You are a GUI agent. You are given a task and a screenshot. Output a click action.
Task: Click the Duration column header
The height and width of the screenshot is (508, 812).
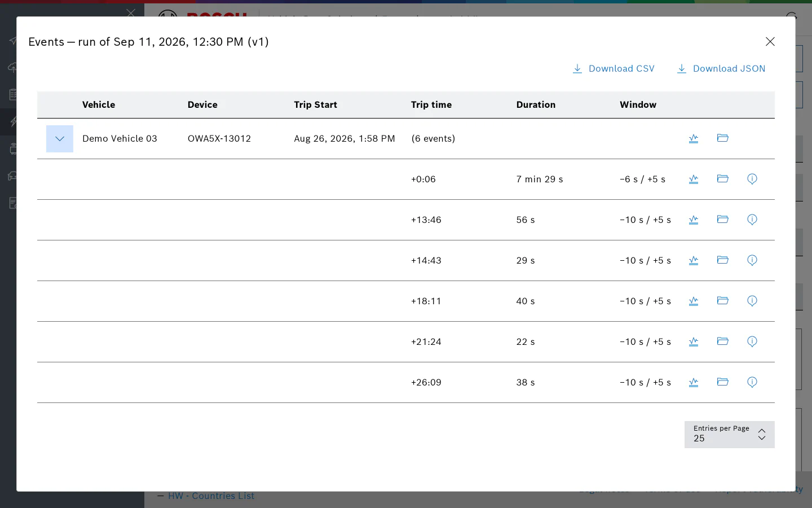536,105
